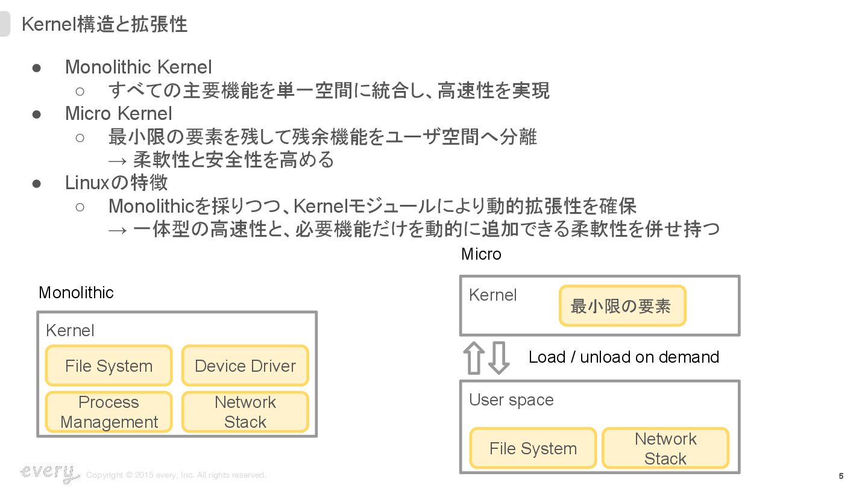The height and width of the screenshot is (488, 868).
Task: Click the upward arrow between Kernel and User space
Action: coord(474,358)
